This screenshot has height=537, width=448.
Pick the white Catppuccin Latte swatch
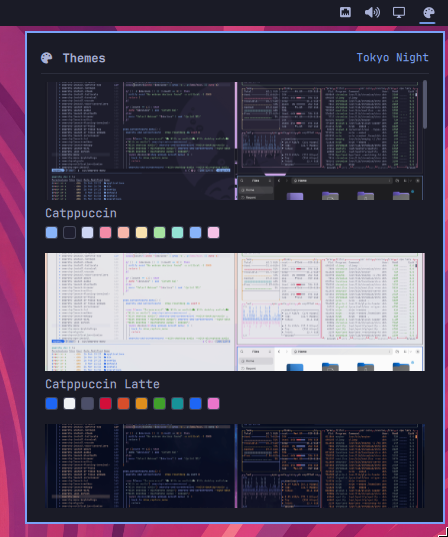pos(70,403)
